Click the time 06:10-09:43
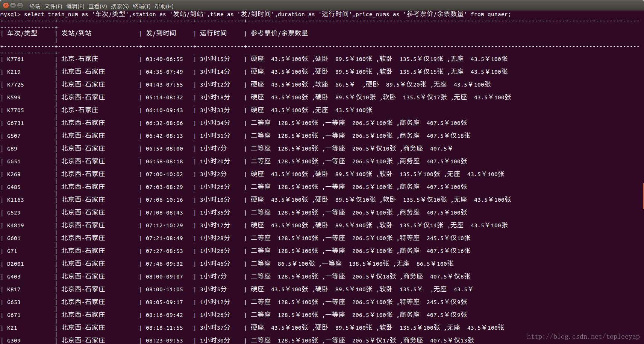Image resolution: width=644 pixels, height=344 pixels. click(x=164, y=110)
